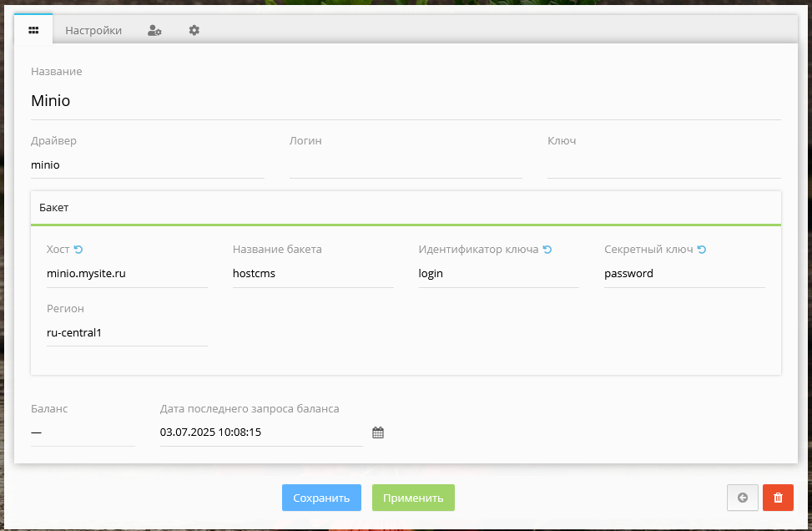Reset the Хост field with its undo icon
Image resolution: width=812 pixels, height=531 pixels.
click(x=78, y=250)
